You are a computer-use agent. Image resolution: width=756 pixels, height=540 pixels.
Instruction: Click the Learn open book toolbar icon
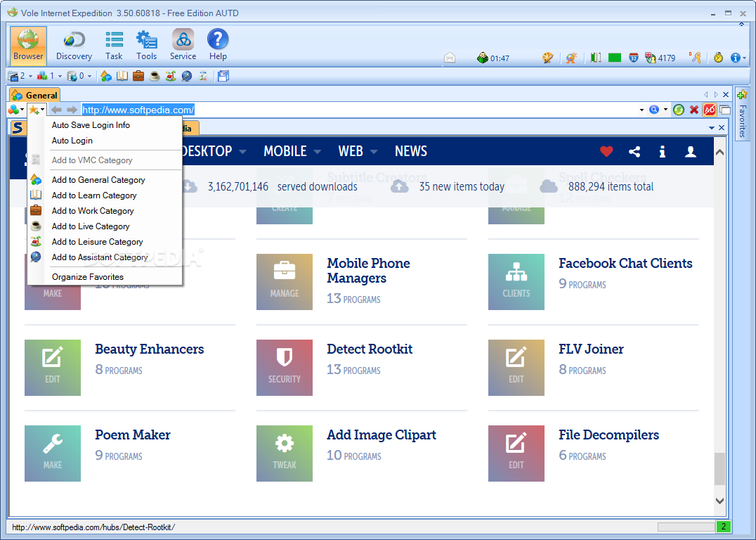[122, 76]
